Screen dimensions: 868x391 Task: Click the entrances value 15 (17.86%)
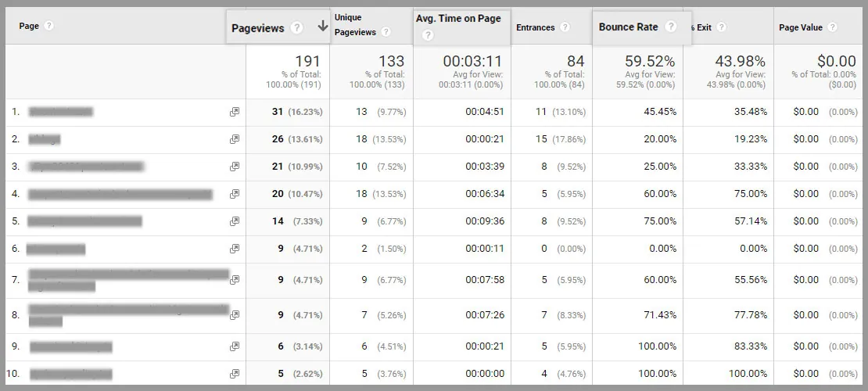560,139
